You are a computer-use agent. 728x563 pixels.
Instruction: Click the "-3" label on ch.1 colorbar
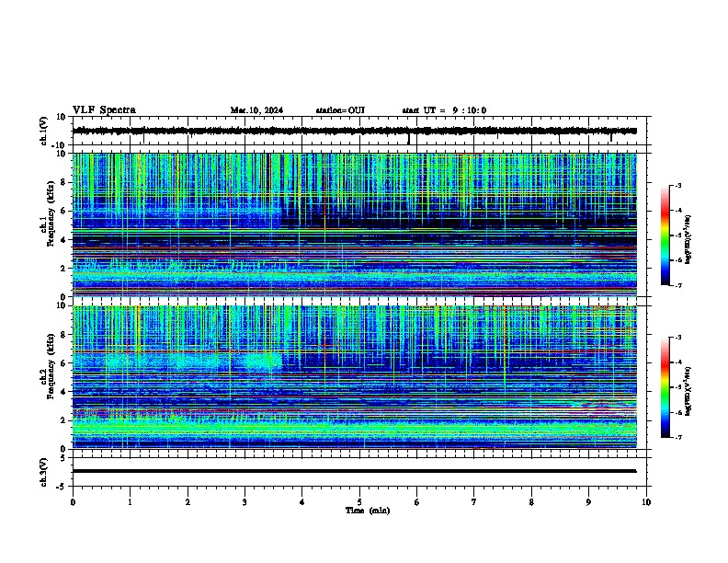point(678,185)
